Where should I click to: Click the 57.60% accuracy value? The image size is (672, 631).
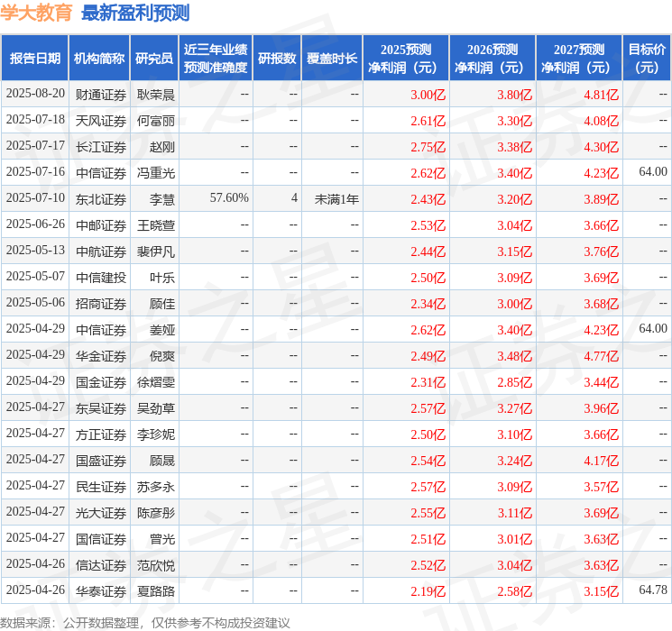tap(229, 198)
